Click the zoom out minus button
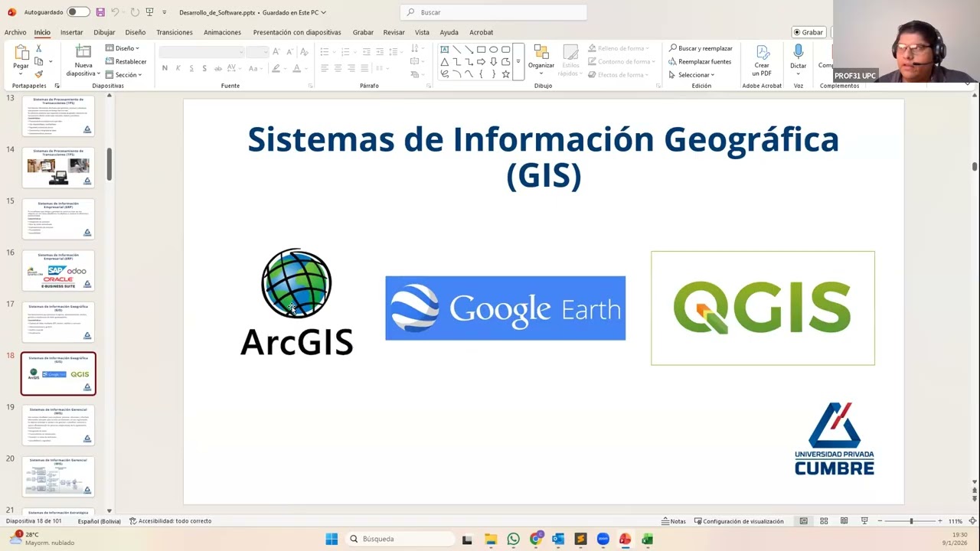Screen dimensions: 980x551 (x=880, y=521)
